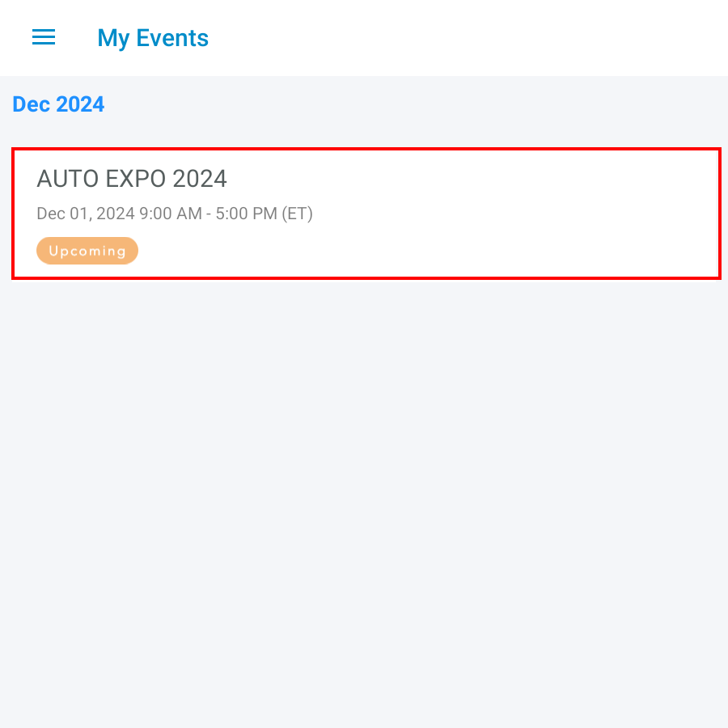Click the word AUTO in event title
Image resolution: width=728 pixels, height=728 pixels.
coord(68,179)
